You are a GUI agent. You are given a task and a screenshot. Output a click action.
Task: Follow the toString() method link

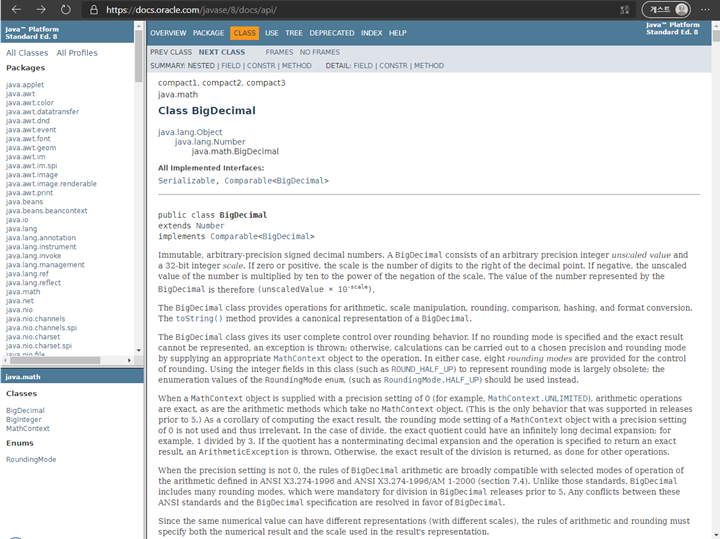click(x=199, y=319)
